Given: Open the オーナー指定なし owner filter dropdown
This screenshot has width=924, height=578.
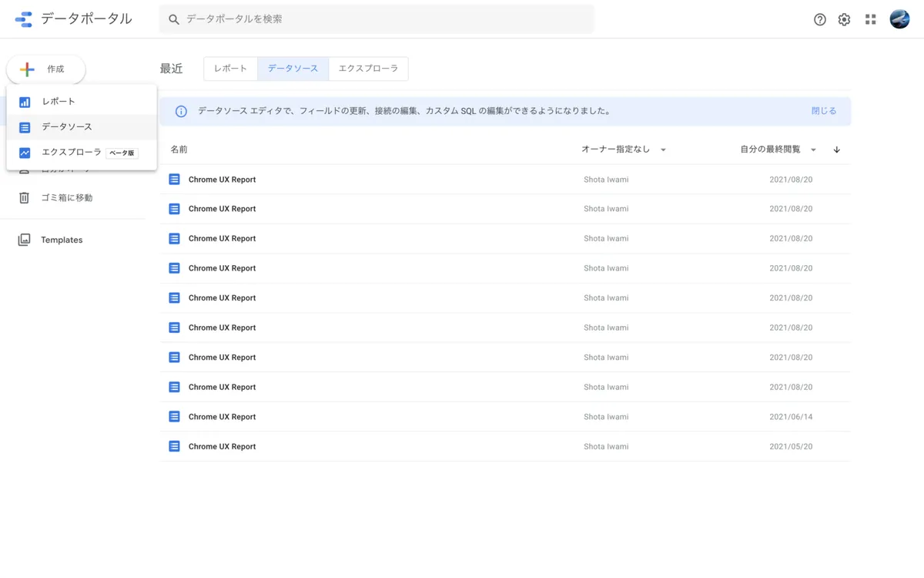Looking at the screenshot, I should (x=624, y=150).
